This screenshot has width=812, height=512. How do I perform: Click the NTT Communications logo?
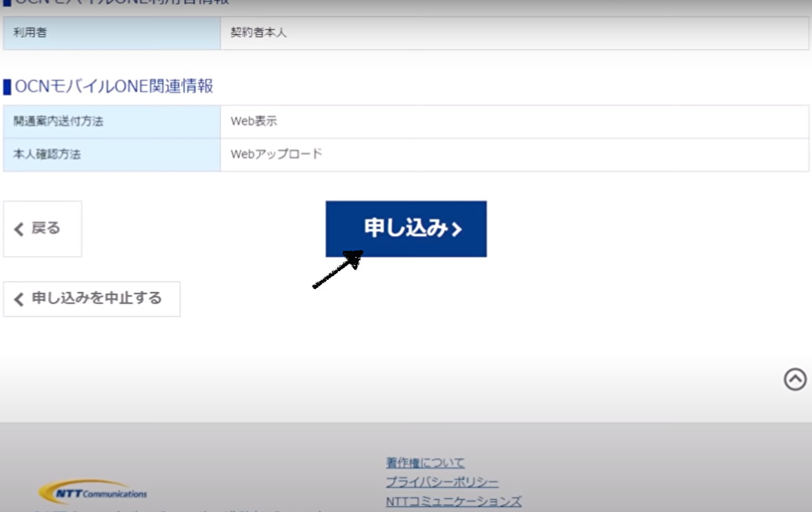pos(93,491)
